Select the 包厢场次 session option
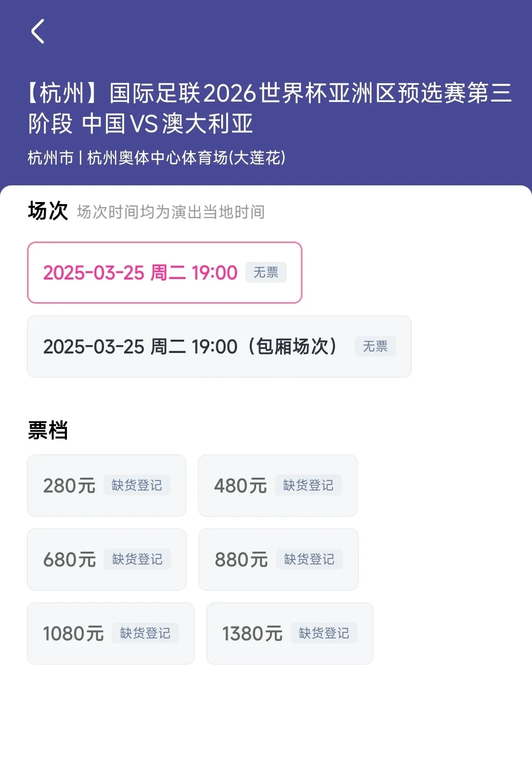Image resolution: width=532 pixels, height=772 pixels. click(x=190, y=347)
